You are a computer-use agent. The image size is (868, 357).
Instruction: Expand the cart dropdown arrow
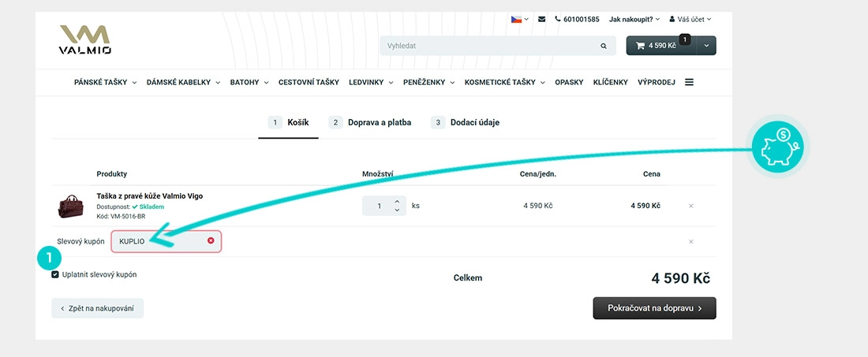click(x=706, y=46)
